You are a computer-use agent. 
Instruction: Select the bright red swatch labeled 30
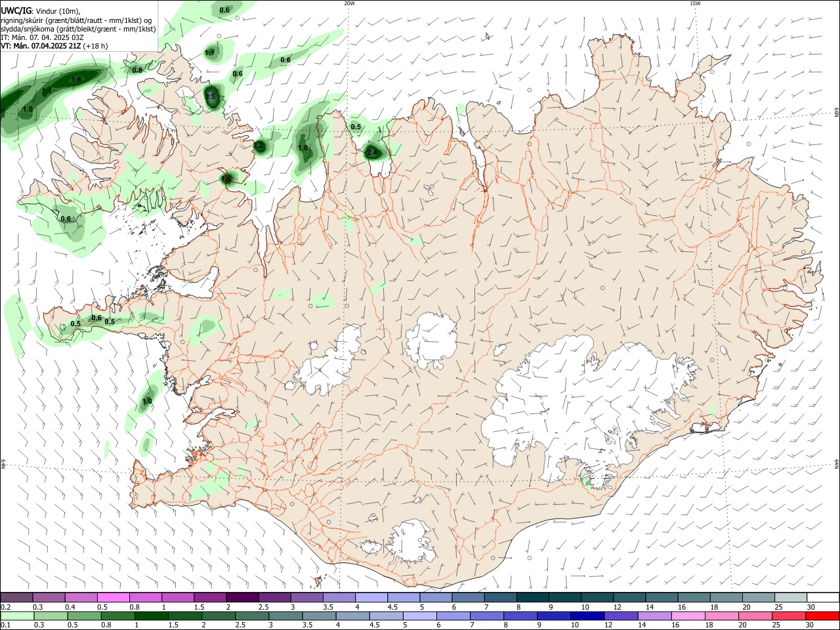pyautogui.click(x=823, y=616)
